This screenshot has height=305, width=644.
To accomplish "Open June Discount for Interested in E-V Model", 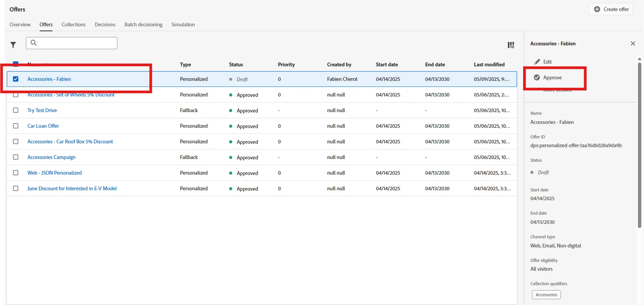I will tap(72, 188).
